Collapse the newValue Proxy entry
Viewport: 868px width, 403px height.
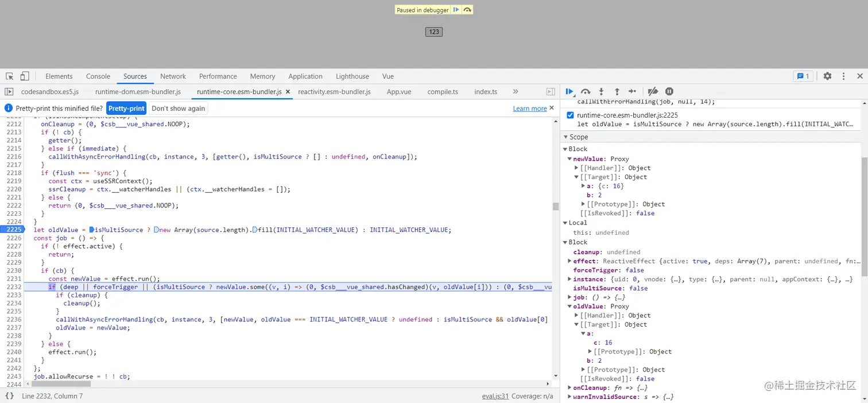tap(570, 159)
